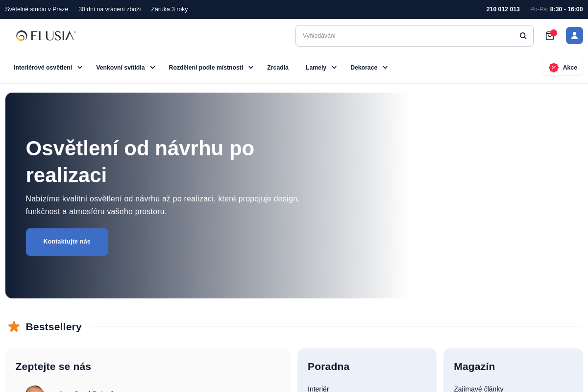Click the advisor avatar photo under Zeptejte se nás

35,390
